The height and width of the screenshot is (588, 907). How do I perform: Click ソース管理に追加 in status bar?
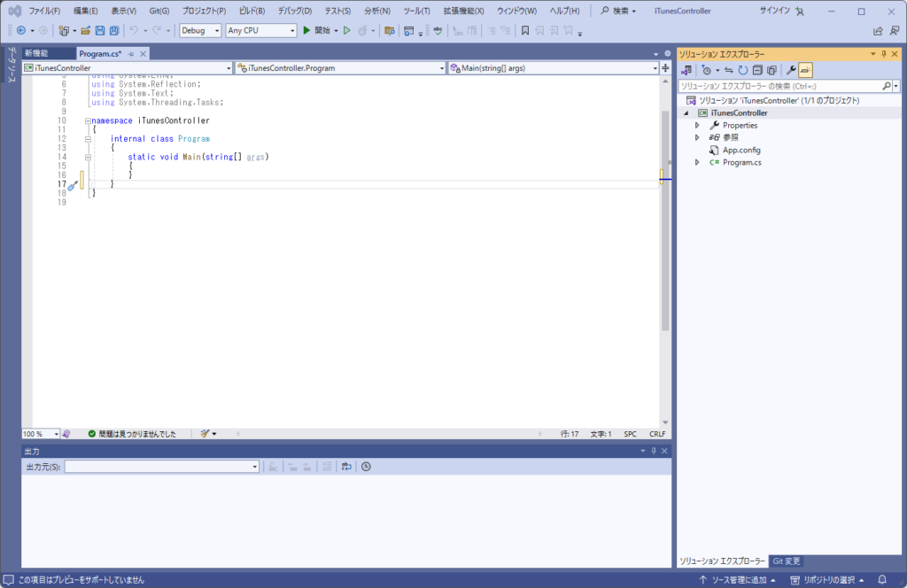tap(737, 580)
